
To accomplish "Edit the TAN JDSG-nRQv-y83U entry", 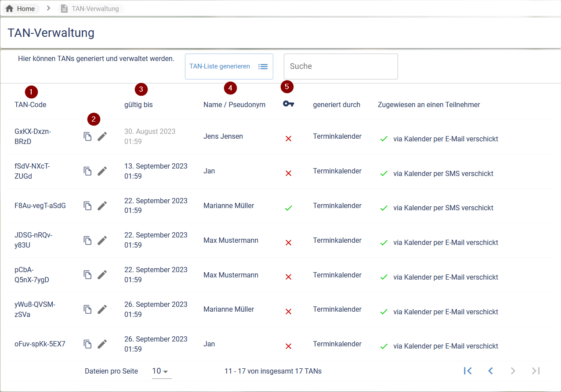I will pos(102,240).
